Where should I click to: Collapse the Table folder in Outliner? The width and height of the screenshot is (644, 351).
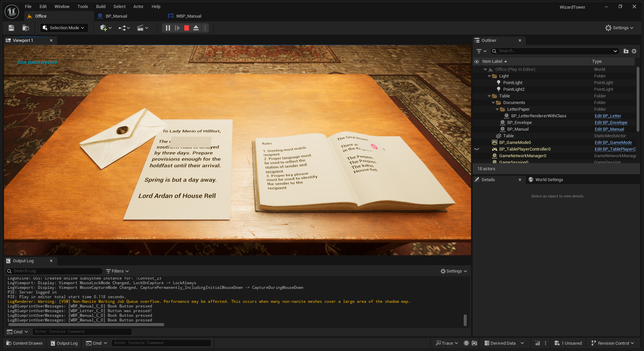pyautogui.click(x=489, y=96)
